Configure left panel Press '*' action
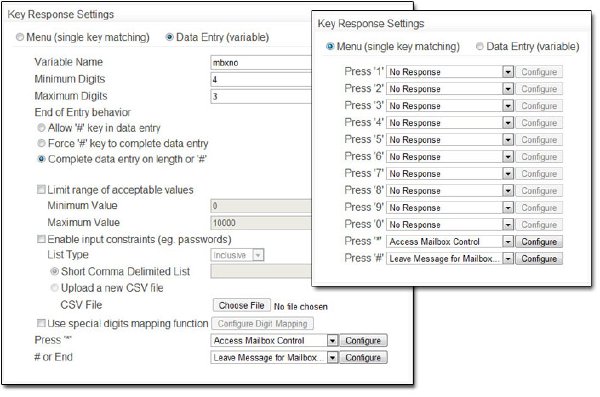 pos(363,340)
